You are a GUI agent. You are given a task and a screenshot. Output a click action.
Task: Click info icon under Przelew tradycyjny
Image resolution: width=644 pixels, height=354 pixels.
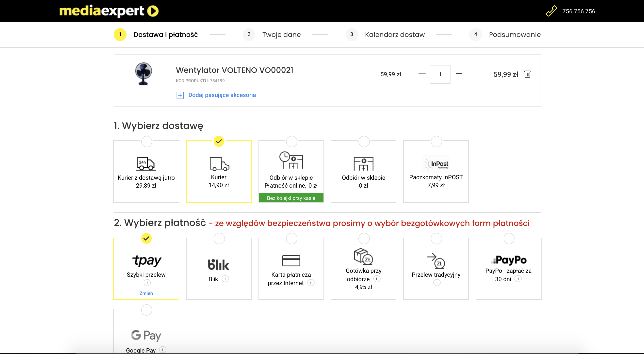[436, 283]
